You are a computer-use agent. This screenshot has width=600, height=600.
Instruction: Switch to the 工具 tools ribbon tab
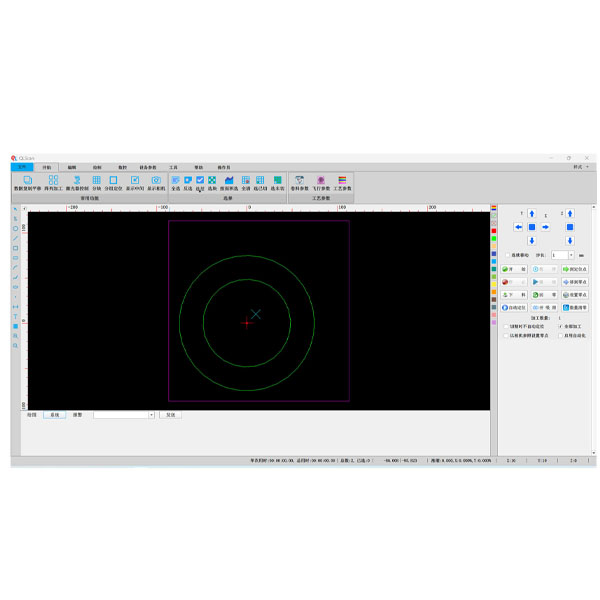pyautogui.click(x=173, y=167)
